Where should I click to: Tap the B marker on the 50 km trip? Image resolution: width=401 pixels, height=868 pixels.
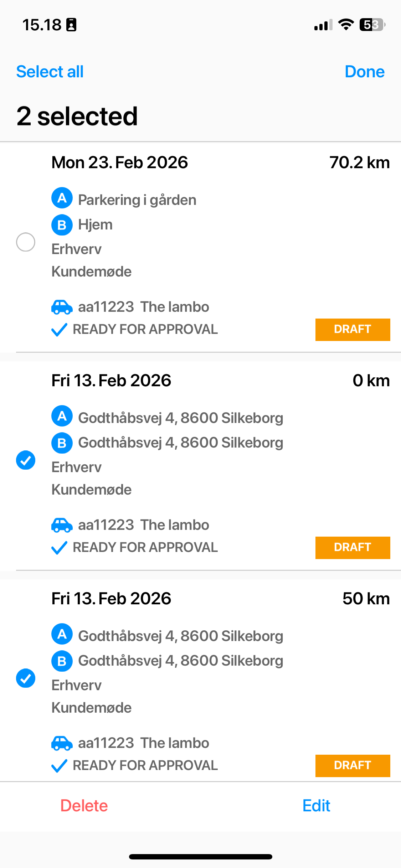pyautogui.click(x=62, y=661)
